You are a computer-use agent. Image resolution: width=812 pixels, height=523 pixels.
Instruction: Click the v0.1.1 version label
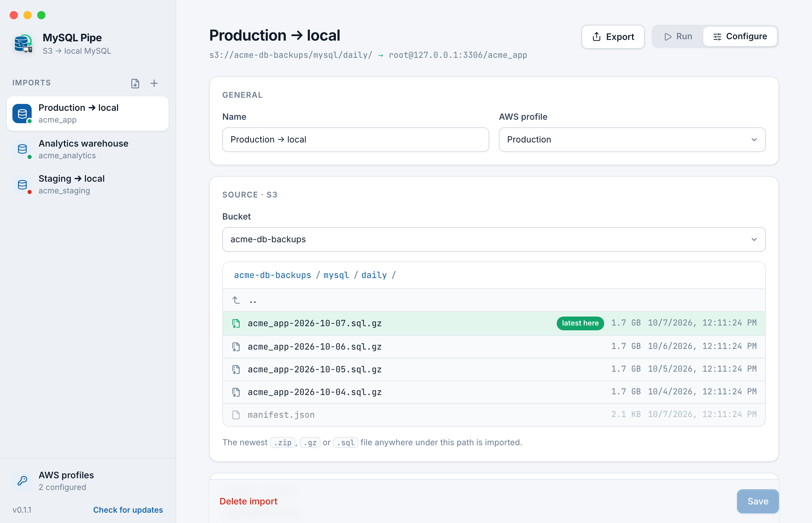[x=22, y=510]
